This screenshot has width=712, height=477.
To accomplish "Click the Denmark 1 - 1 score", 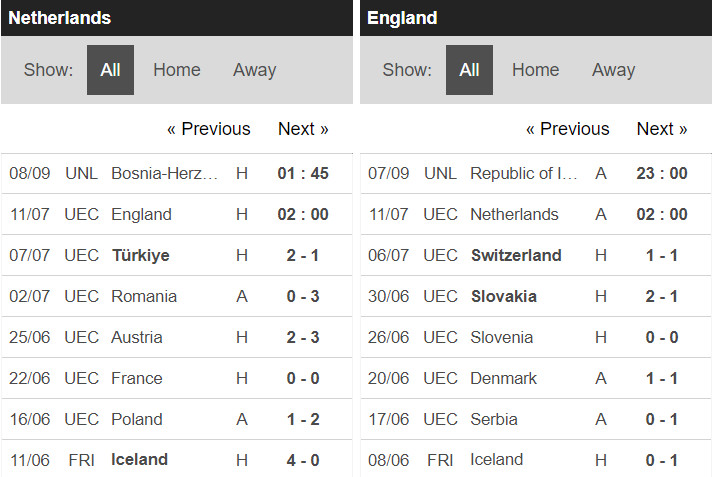I will 661,378.
